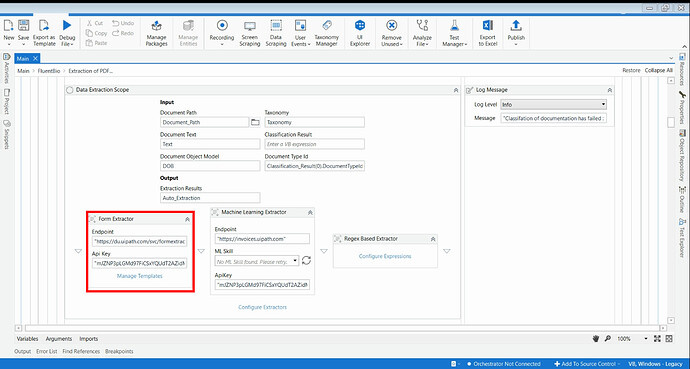Open the Imports panel
Viewport: 690px width, 369px height.
[x=88, y=339]
